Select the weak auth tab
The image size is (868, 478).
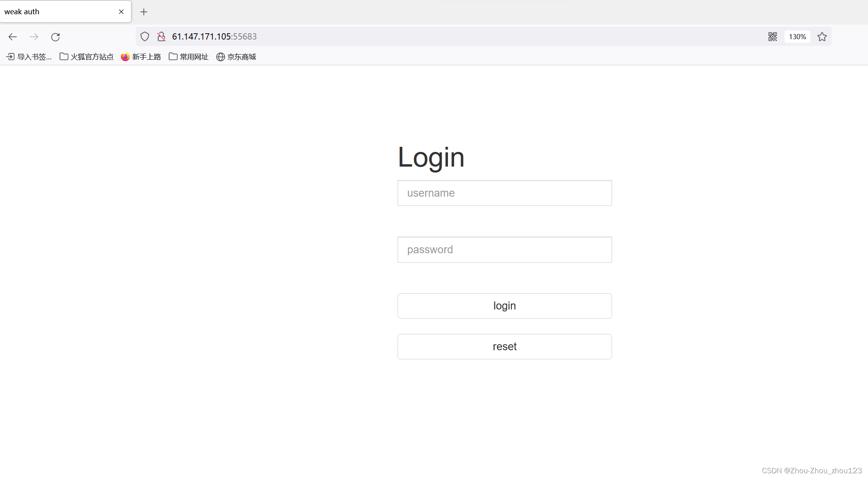click(x=66, y=11)
